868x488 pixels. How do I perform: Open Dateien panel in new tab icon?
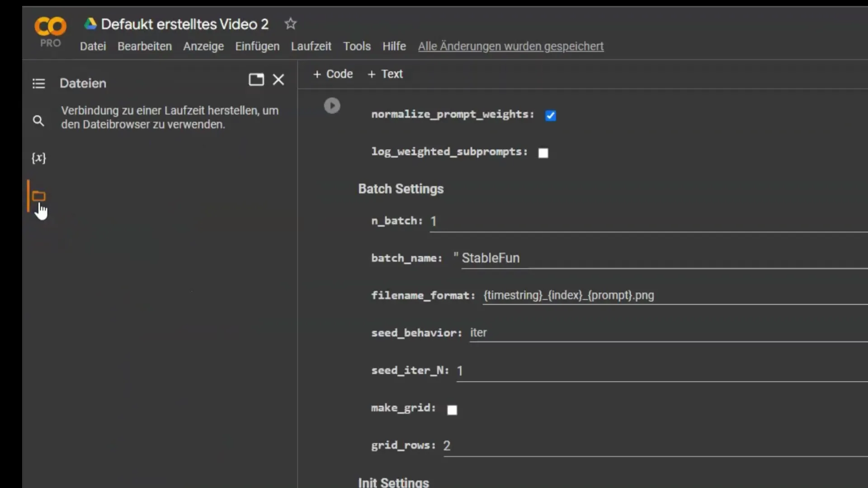[x=256, y=80]
